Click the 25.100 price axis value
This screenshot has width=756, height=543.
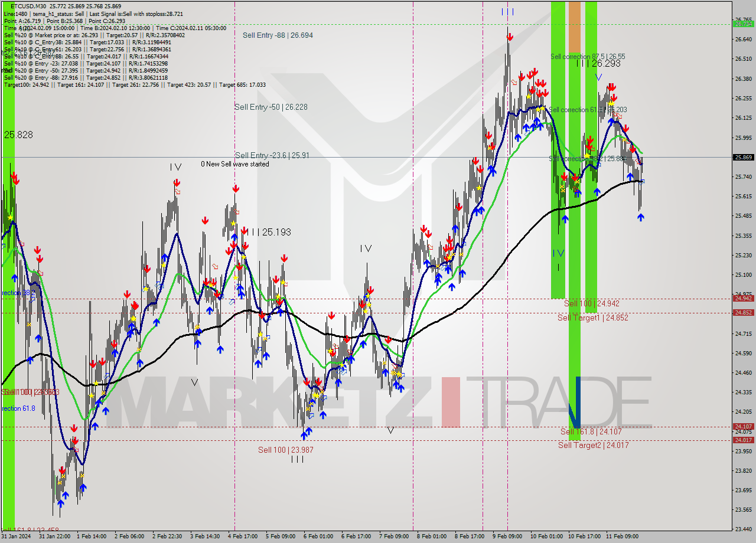click(x=743, y=275)
